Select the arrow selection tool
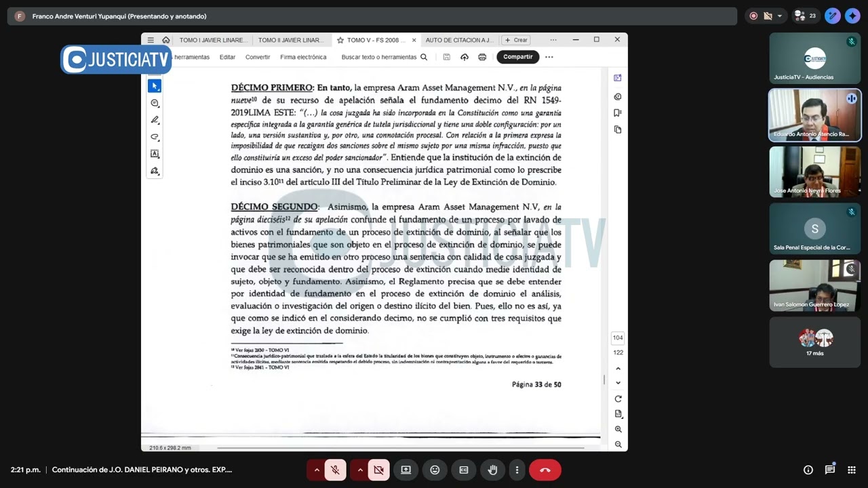This screenshot has width=868, height=488. 155,86
